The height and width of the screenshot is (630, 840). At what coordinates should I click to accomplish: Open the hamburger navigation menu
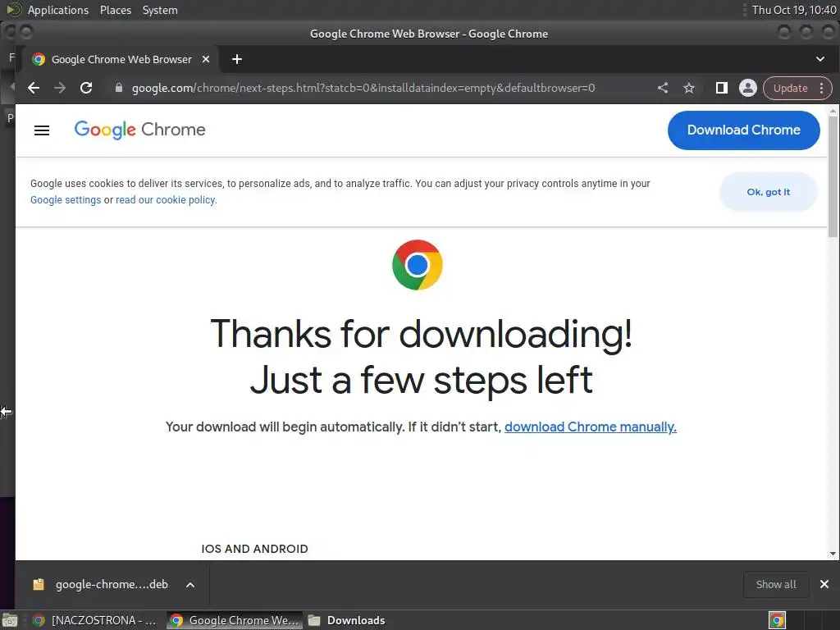[42, 130]
